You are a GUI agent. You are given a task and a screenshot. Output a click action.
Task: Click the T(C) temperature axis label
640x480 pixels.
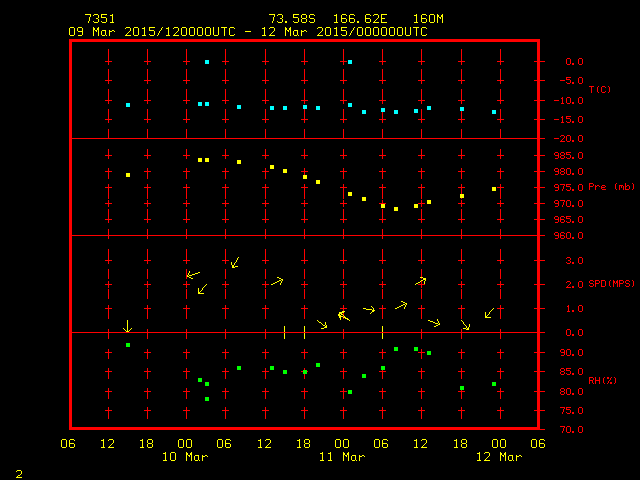click(x=599, y=90)
